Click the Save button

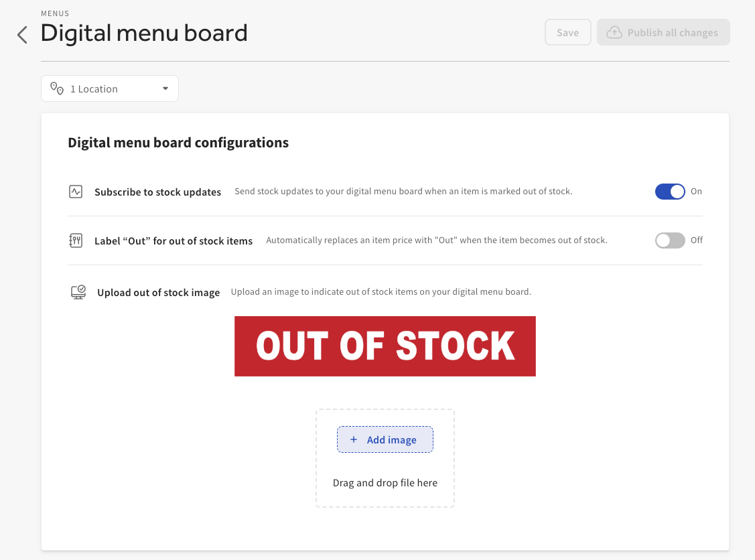pos(567,31)
